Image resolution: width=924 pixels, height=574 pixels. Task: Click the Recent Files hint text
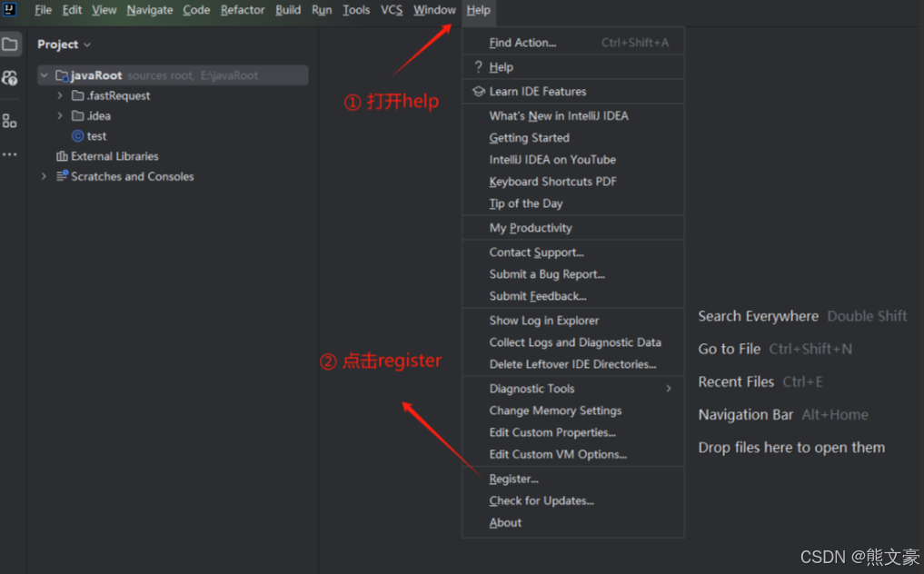click(735, 381)
